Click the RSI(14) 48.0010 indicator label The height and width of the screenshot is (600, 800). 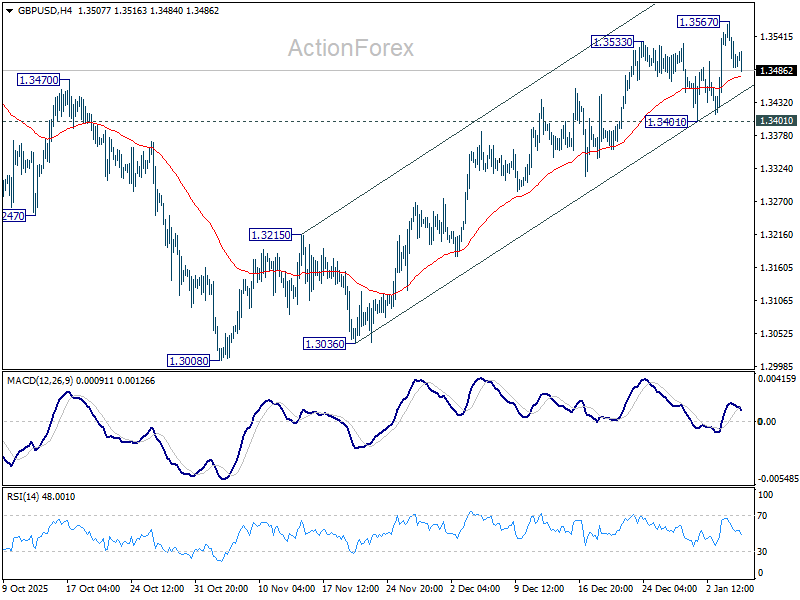[x=41, y=496]
